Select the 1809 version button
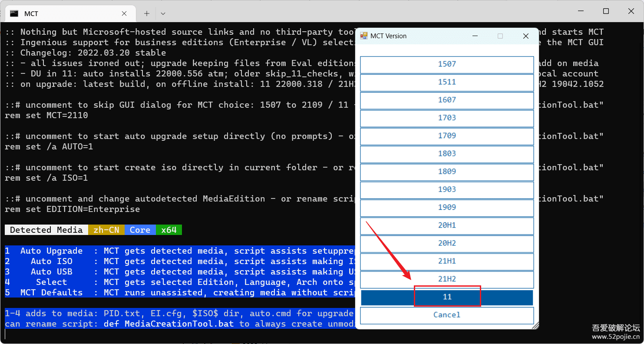The width and height of the screenshot is (644, 344). (447, 172)
